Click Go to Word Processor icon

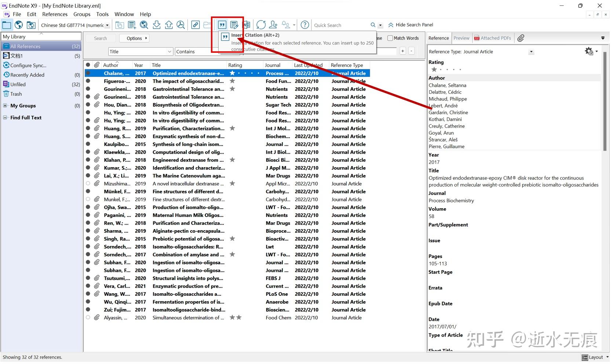click(x=247, y=25)
